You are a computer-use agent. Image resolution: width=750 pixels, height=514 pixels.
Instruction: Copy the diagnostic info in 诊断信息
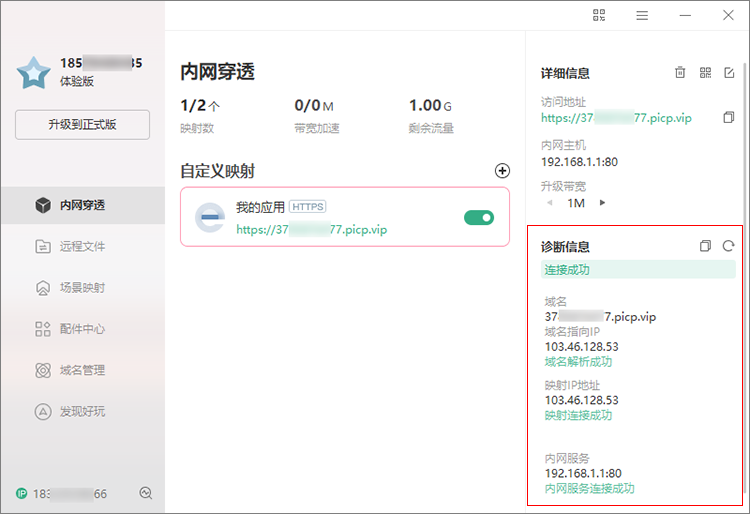pyautogui.click(x=705, y=246)
